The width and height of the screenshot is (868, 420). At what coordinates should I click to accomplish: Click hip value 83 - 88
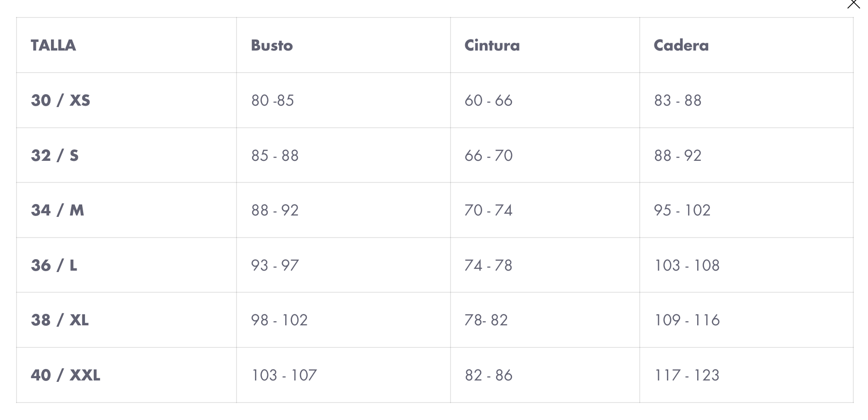(x=677, y=100)
